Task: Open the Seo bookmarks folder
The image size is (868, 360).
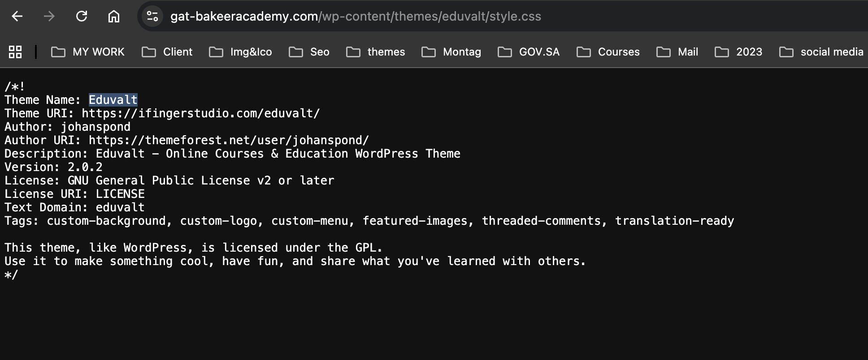Action: (309, 52)
